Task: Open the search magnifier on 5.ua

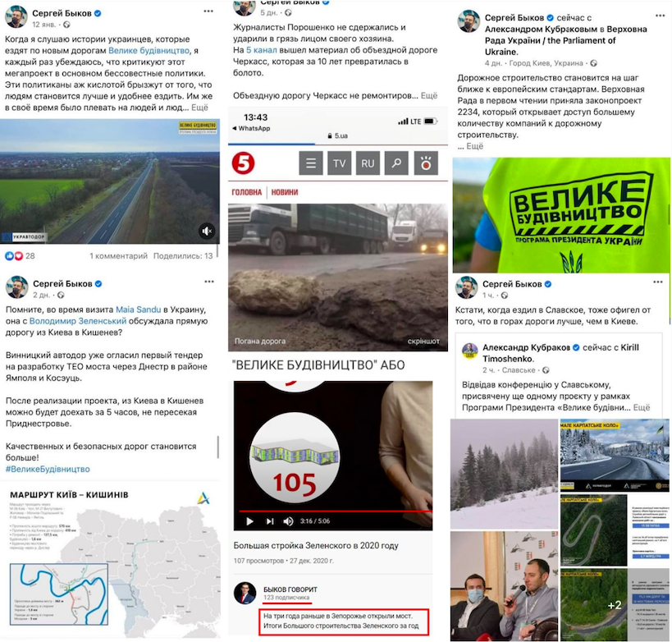Action: pyautogui.click(x=396, y=163)
